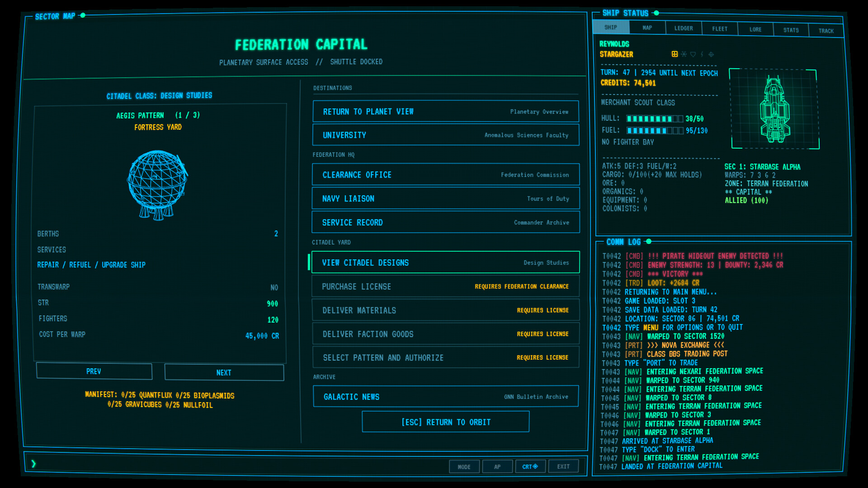Screen dimensions: 868x488
Task: Click ESC Return to Orbit button
Action: (446, 422)
